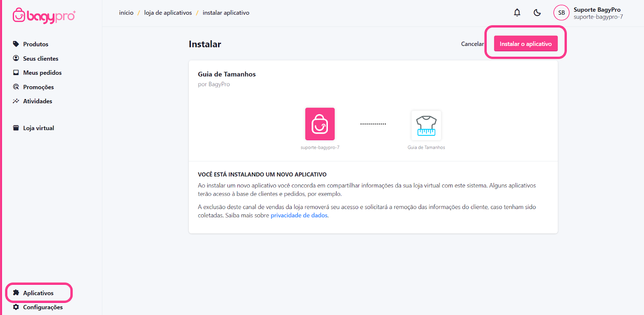Click instalar aplicativo breadcrumb
The width and height of the screenshot is (644, 315).
click(226, 12)
